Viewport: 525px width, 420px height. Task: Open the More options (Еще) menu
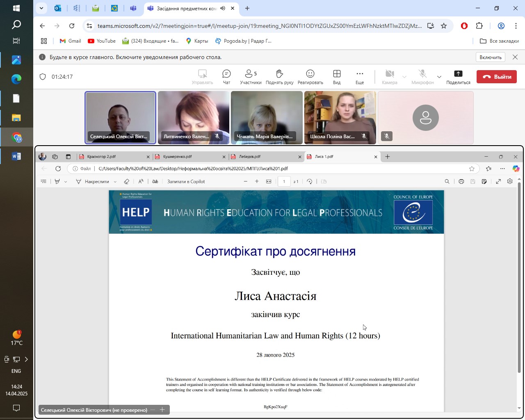(360, 77)
